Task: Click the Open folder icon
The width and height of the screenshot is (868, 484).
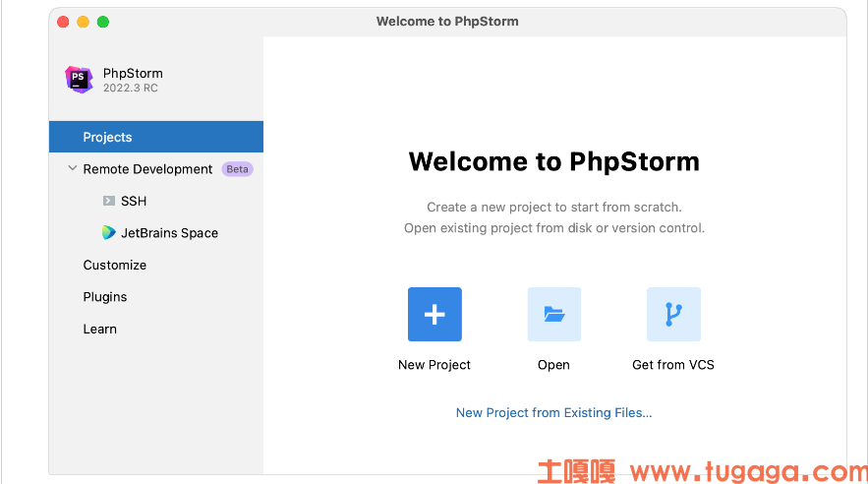Action: (x=554, y=314)
